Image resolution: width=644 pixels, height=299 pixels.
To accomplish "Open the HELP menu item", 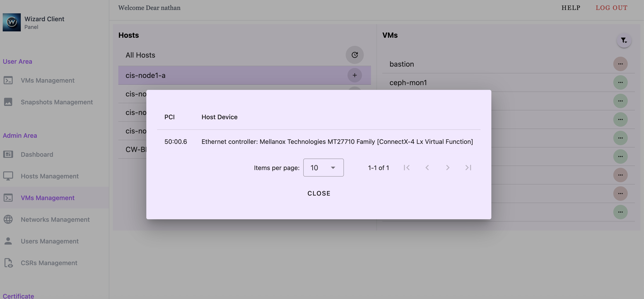I will 571,7.
